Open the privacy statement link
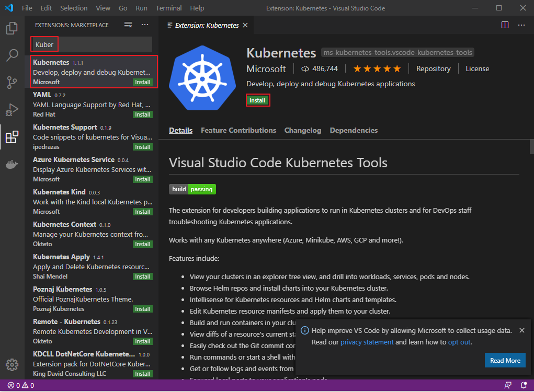Viewport: 534px width, 392px height. [x=367, y=342]
